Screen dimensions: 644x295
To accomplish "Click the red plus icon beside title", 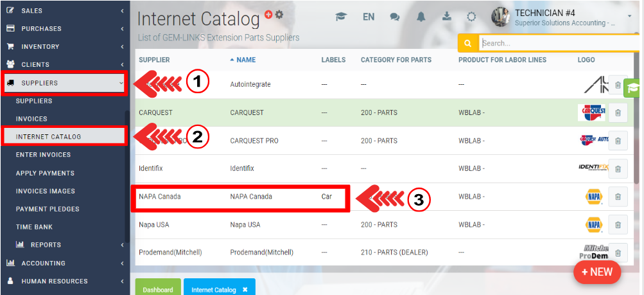I will 268,14.
